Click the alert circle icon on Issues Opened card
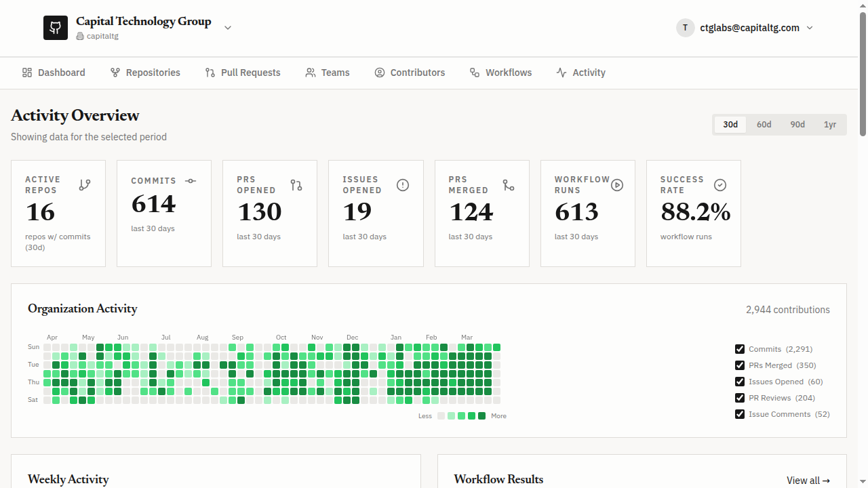Viewport: 868px width, 488px height. [403, 184]
